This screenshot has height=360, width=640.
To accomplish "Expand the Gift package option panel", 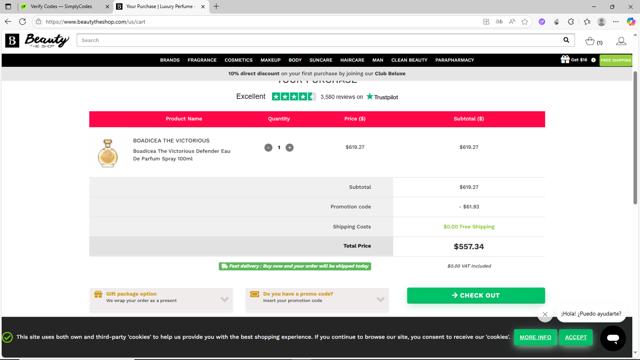I will pos(161,299).
